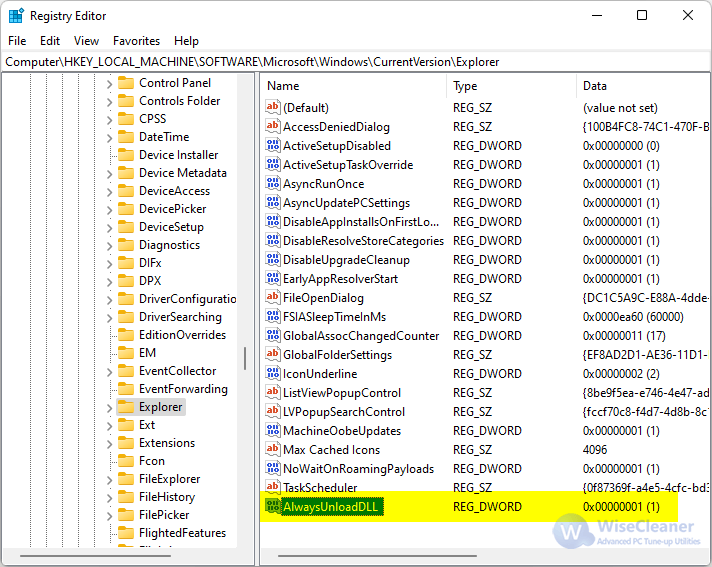Select the CPSS key
Viewport: 712px width, 567px height.
click(153, 119)
